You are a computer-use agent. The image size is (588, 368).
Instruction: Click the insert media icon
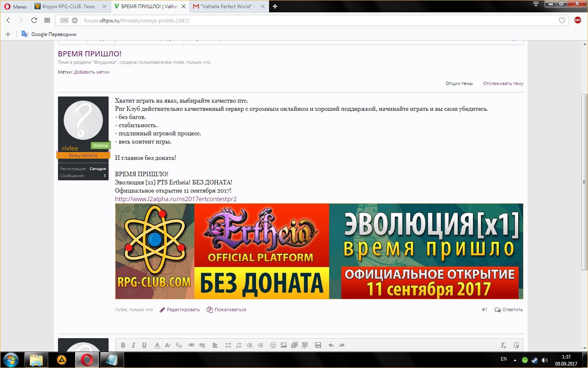click(x=294, y=345)
